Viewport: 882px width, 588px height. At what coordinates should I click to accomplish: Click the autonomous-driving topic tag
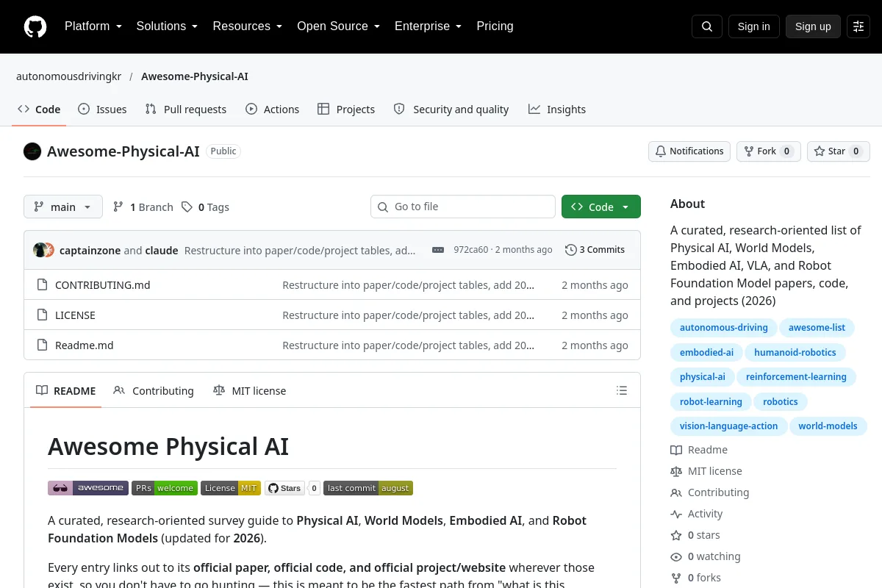coord(724,328)
